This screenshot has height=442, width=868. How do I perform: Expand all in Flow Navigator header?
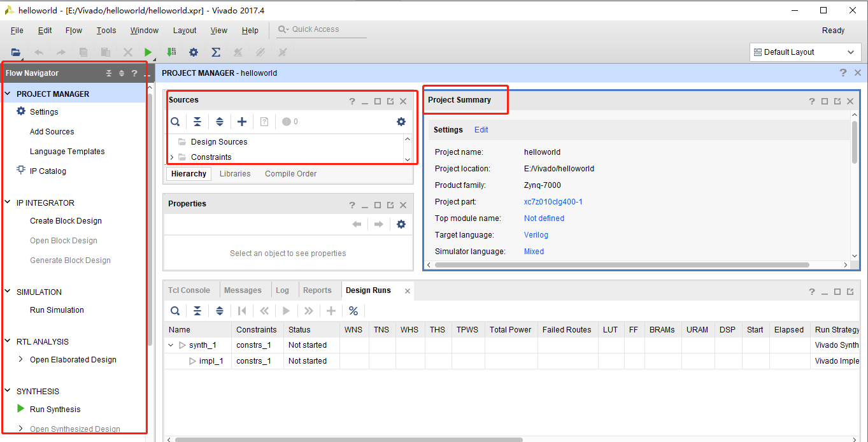click(x=122, y=73)
